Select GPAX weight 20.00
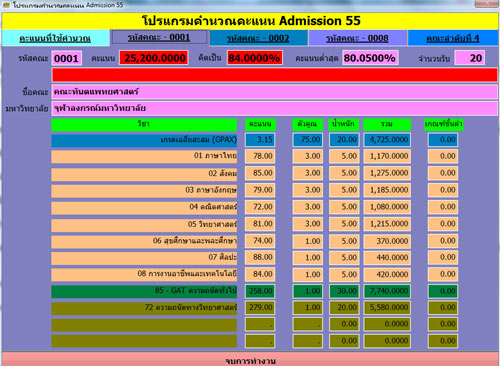This screenshot has height=366, width=500. [344, 140]
